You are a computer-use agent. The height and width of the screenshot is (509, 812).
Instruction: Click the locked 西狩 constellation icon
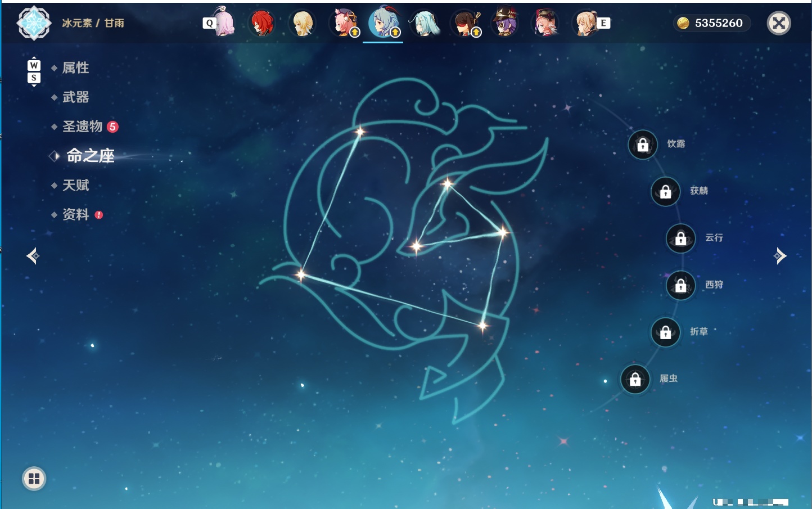click(681, 286)
